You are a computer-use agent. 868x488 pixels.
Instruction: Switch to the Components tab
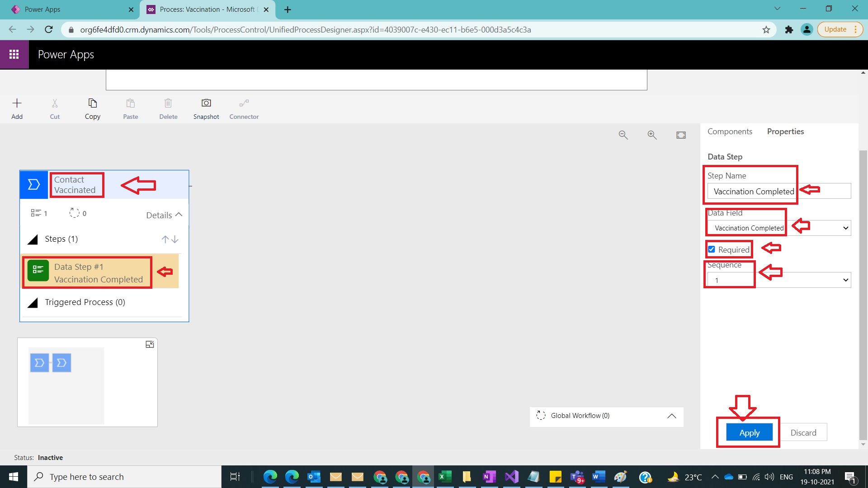tap(730, 131)
